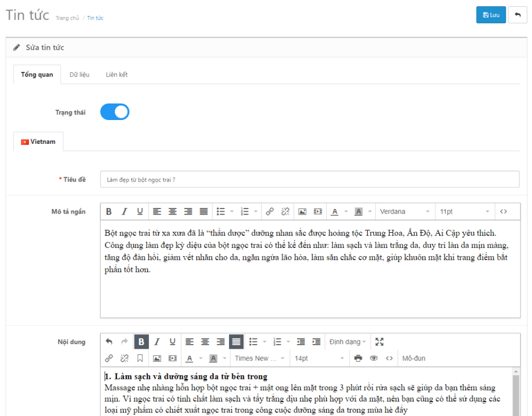
Task: Toggle the Trạng thái status switch
Action: [115, 112]
